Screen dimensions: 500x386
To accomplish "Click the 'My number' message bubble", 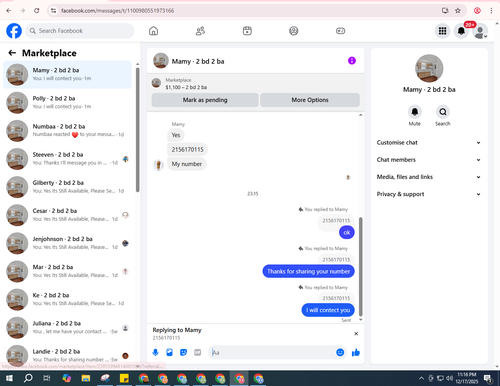I will 187,164.
